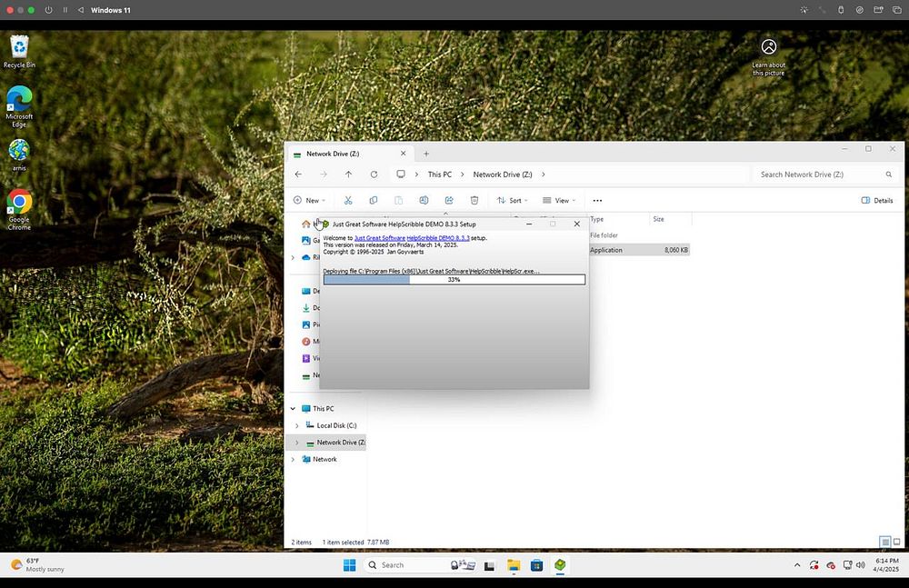
Task: Open the clock showing 6:14 PM
Action: click(887, 564)
